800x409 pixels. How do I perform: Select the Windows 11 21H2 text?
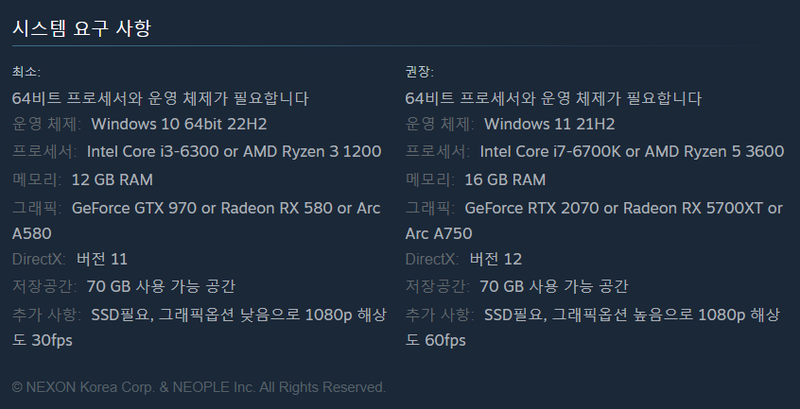click(549, 124)
